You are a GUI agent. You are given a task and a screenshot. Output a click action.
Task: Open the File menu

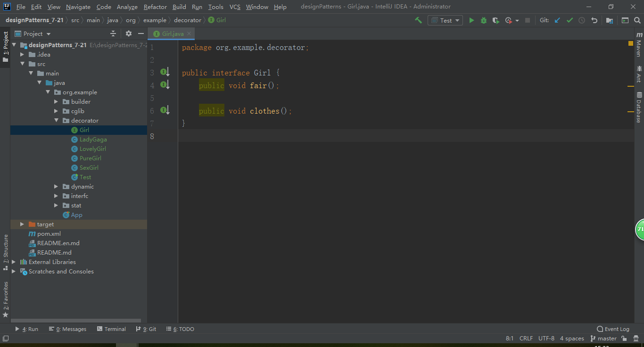pos(21,7)
